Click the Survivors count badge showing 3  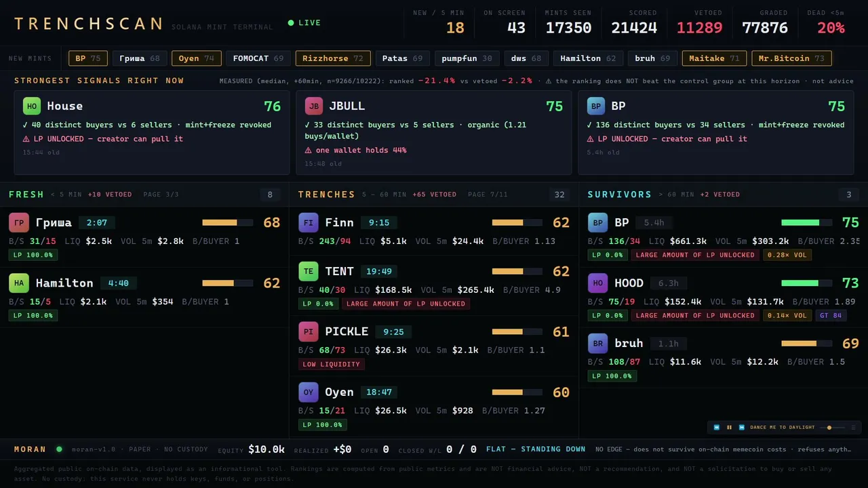[848, 195]
